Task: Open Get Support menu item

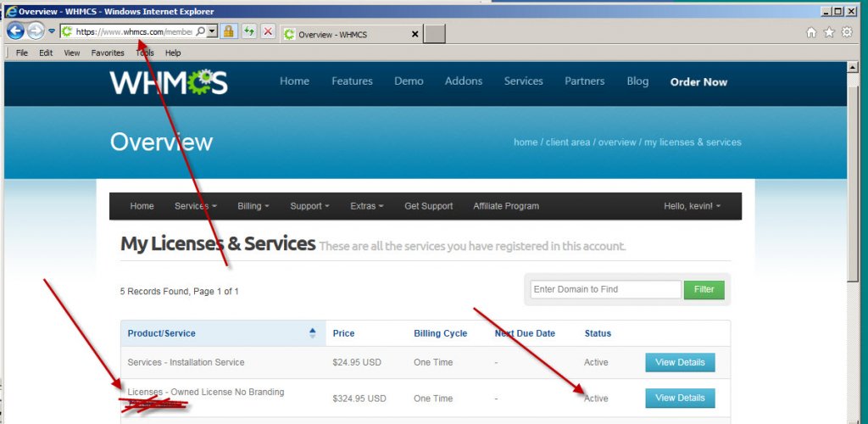Action: [428, 206]
